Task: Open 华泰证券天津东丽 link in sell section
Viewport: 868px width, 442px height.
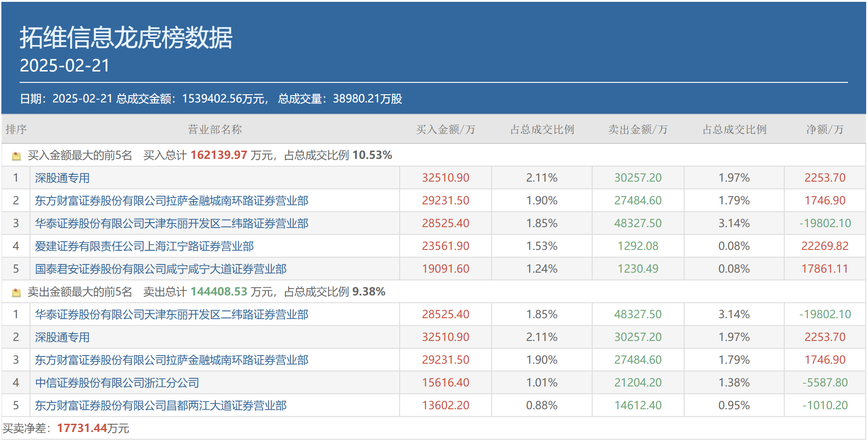Action: click(x=172, y=315)
